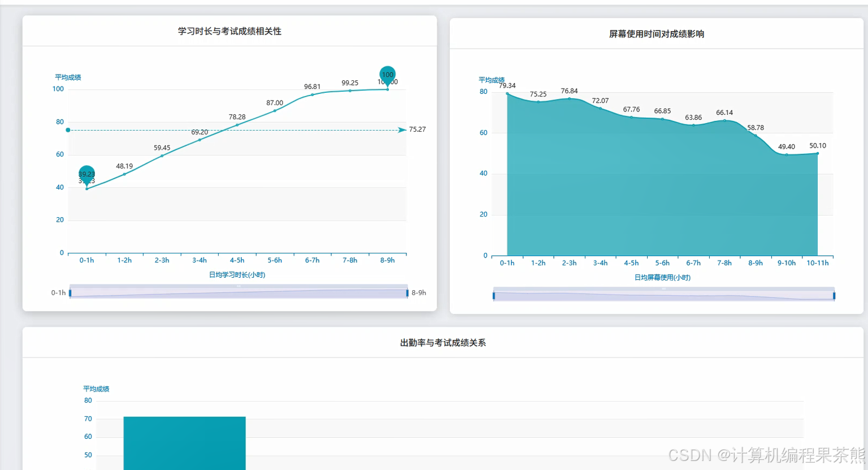This screenshot has width=868, height=470.
Task: Click the 87.00 value label
Action: click(275, 103)
